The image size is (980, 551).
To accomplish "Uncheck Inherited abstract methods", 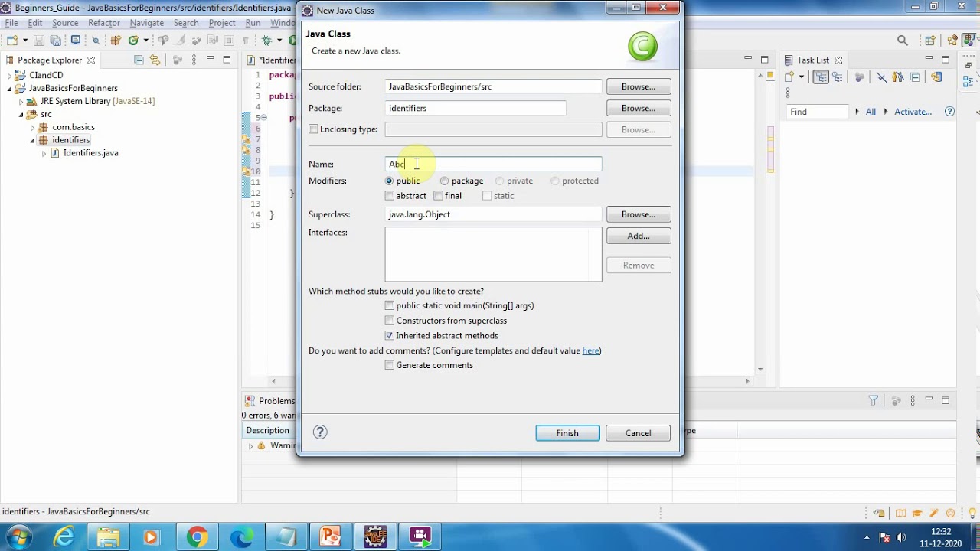I will pos(390,335).
